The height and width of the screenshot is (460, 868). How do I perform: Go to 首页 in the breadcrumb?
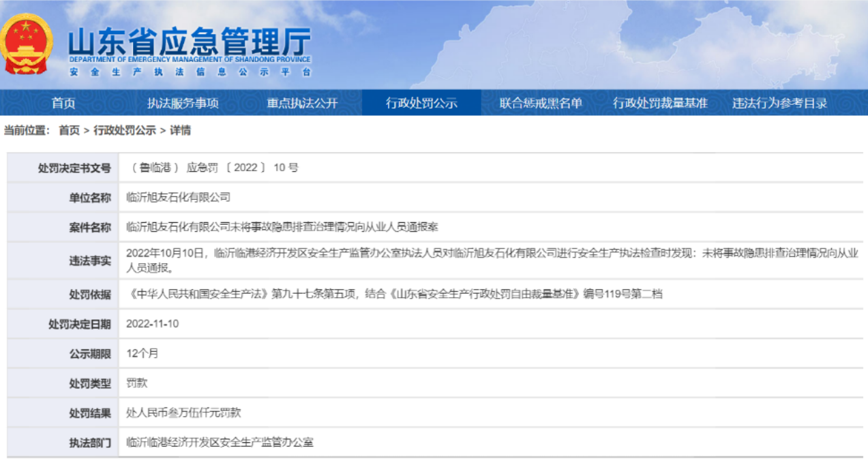coord(69,130)
